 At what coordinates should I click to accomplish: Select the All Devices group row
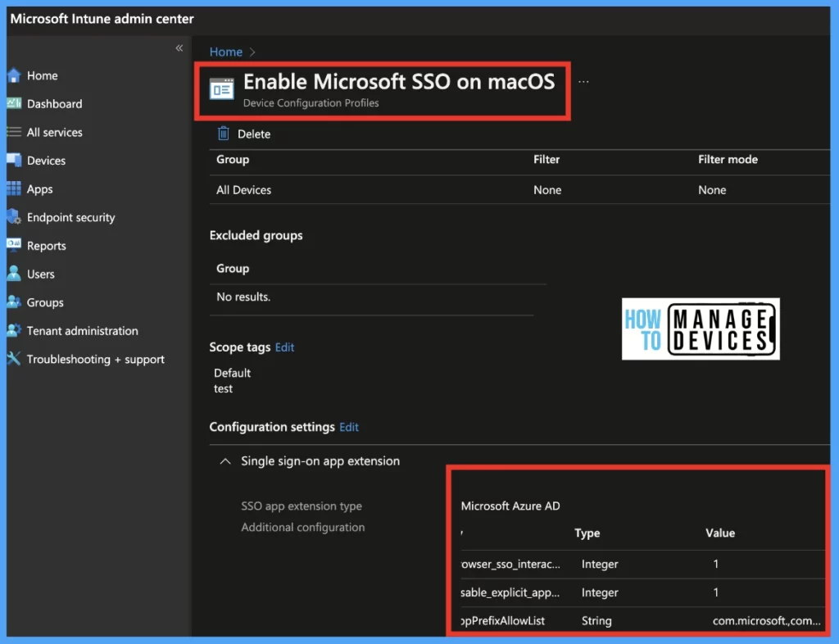519,190
